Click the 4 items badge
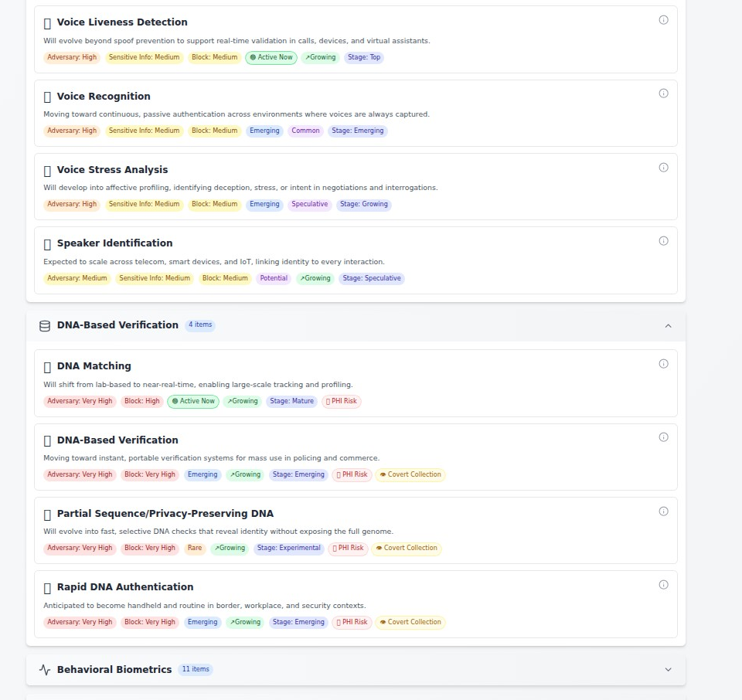The image size is (742, 700). pyautogui.click(x=200, y=325)
